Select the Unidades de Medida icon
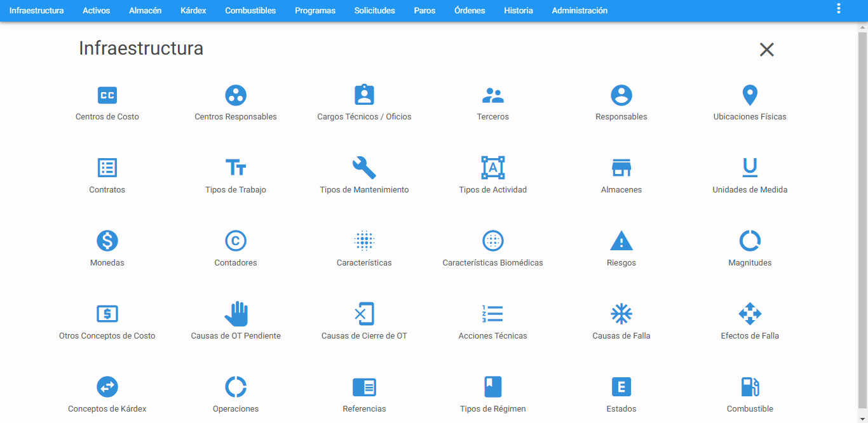The width and height of the screenshot is (868, 423). coord(750,168)
